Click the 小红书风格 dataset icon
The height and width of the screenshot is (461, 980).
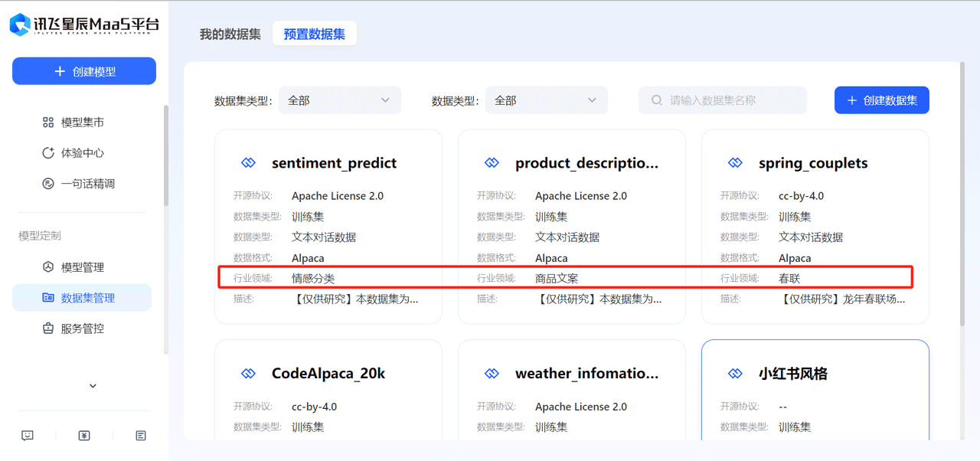pos(735,374)
